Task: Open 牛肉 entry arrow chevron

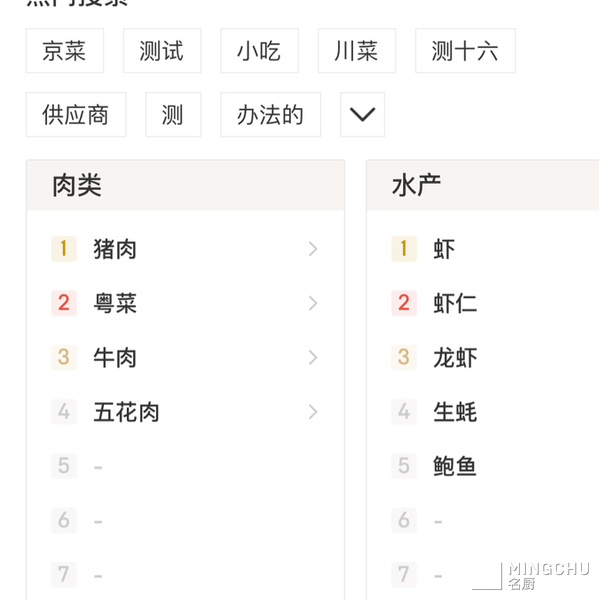Action: pyautogui.click(x=313, y=358)
